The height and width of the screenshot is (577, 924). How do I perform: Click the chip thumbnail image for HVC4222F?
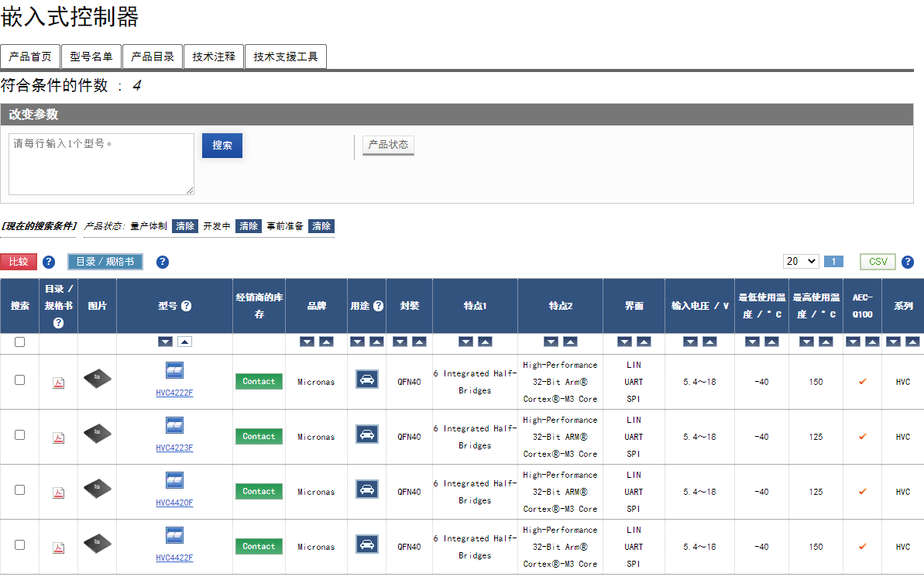click(98, 379)
